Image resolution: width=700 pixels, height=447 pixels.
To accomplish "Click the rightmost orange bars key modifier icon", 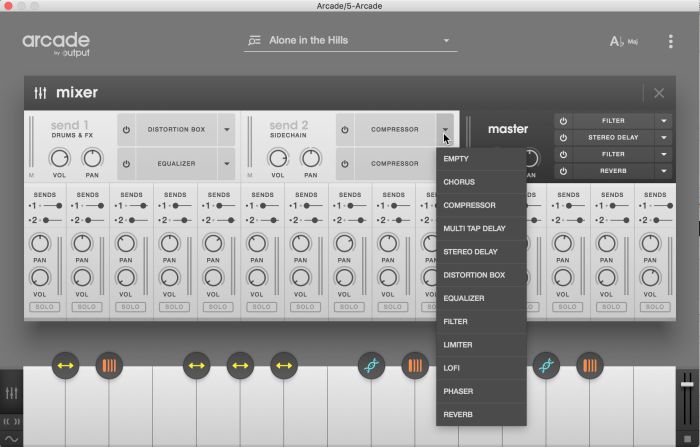I will [x=590, y=366].
